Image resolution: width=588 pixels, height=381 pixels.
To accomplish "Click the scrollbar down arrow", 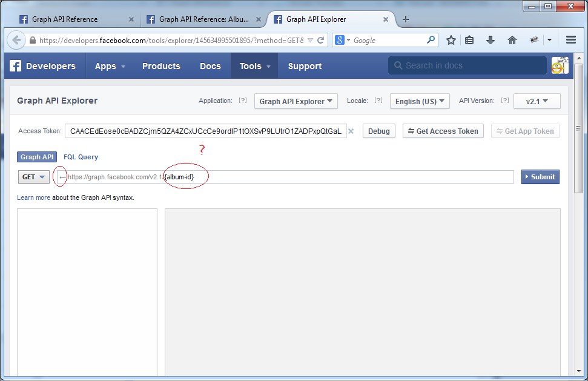I will 578,371.
